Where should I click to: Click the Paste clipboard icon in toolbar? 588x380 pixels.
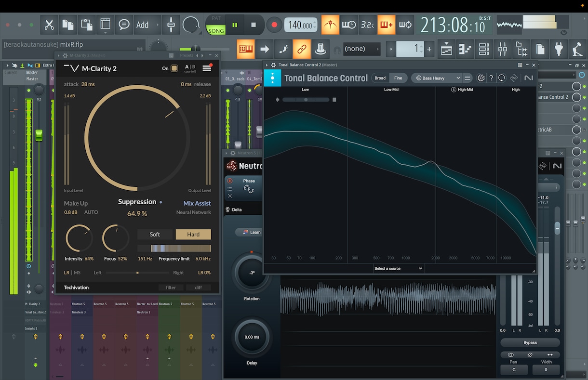86,25
